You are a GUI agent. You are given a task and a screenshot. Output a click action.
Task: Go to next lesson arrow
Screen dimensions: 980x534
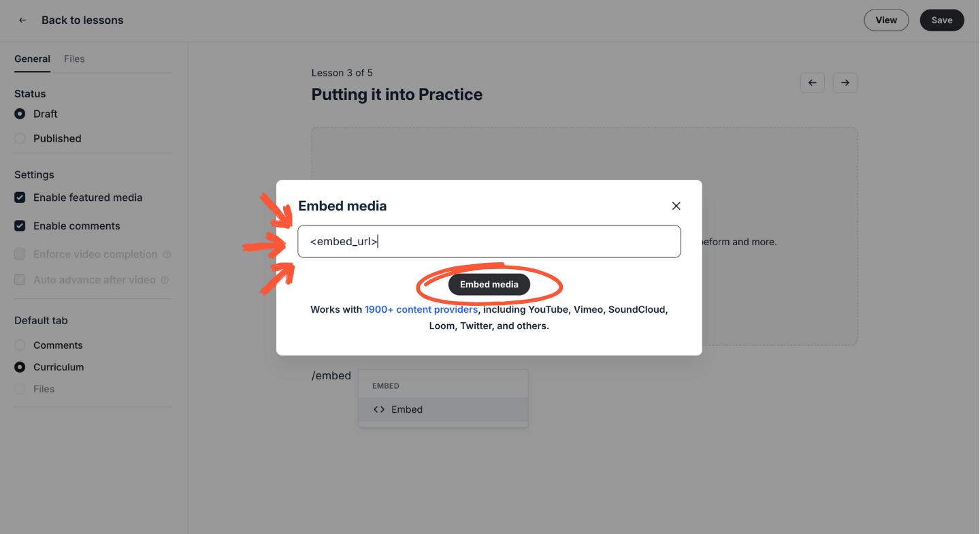pyautogui.click(x=845, y=82)
